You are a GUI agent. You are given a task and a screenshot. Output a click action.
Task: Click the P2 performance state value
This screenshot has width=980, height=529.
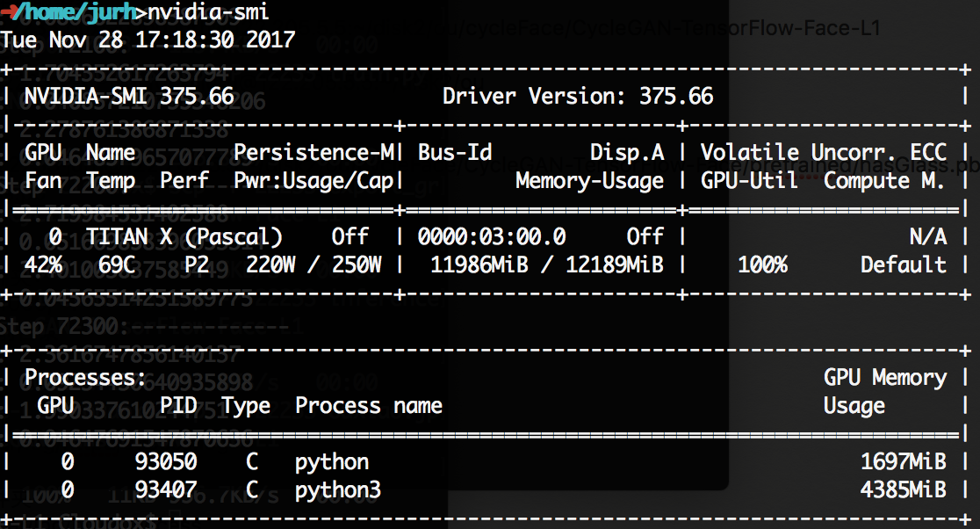point(197,264)
